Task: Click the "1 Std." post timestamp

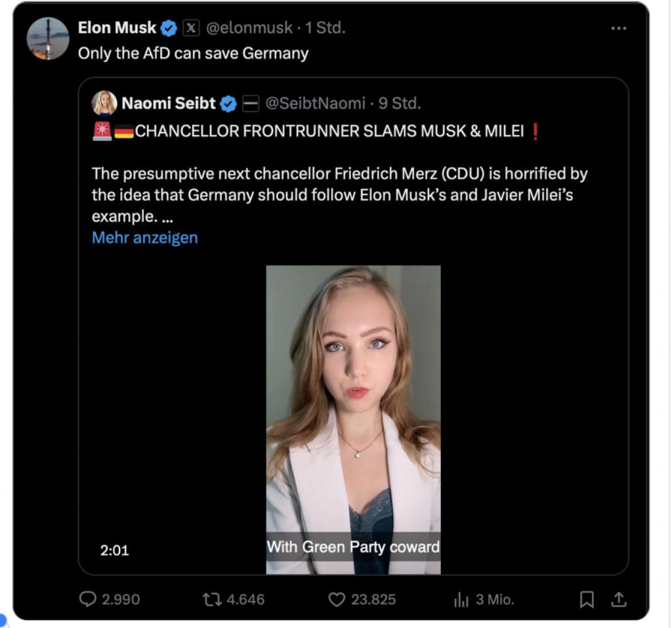Action: point(325,28)
